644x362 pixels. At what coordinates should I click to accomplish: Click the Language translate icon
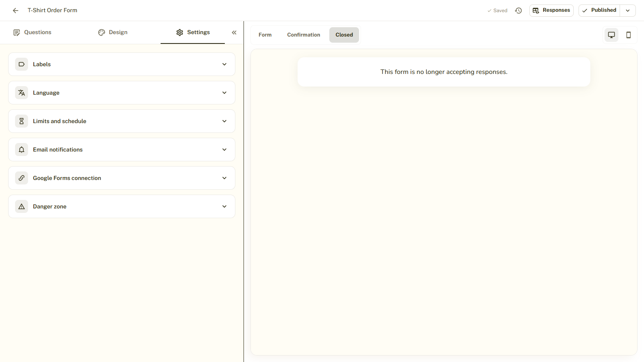[x=22, y=93]
